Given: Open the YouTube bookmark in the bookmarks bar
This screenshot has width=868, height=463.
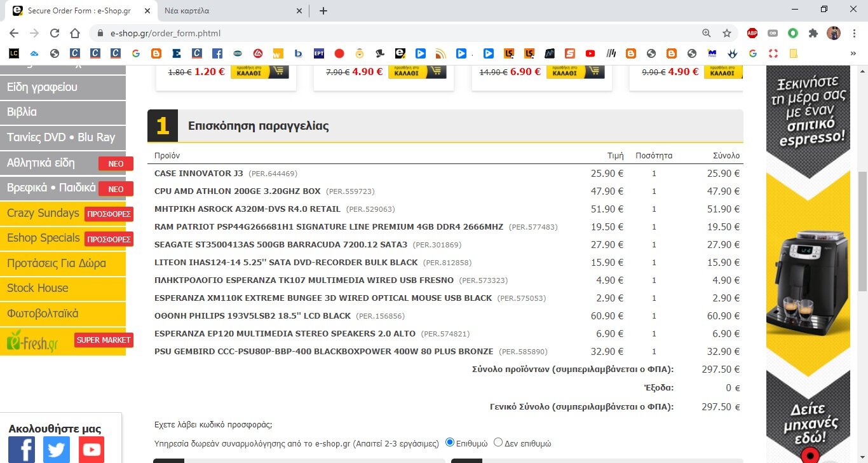Looking at the screenshot, I should [x=590, y=54].
